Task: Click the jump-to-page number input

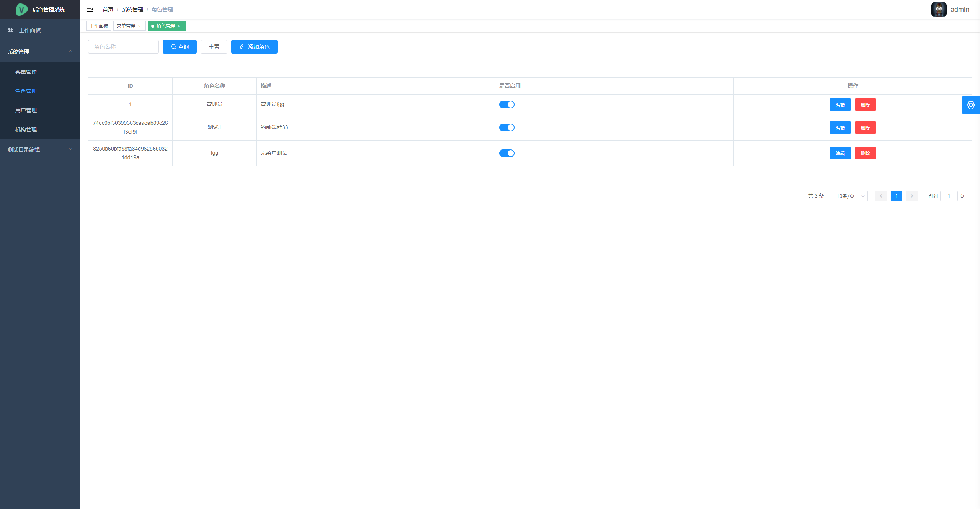Action: click(949, 196)
